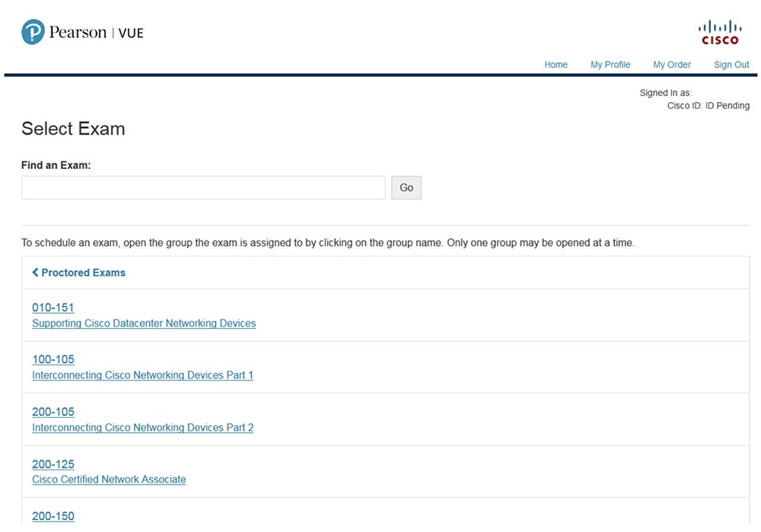Screen dimensions: 761x532
Task: Select exam code 100-105
Action: [x=53, y=359]
